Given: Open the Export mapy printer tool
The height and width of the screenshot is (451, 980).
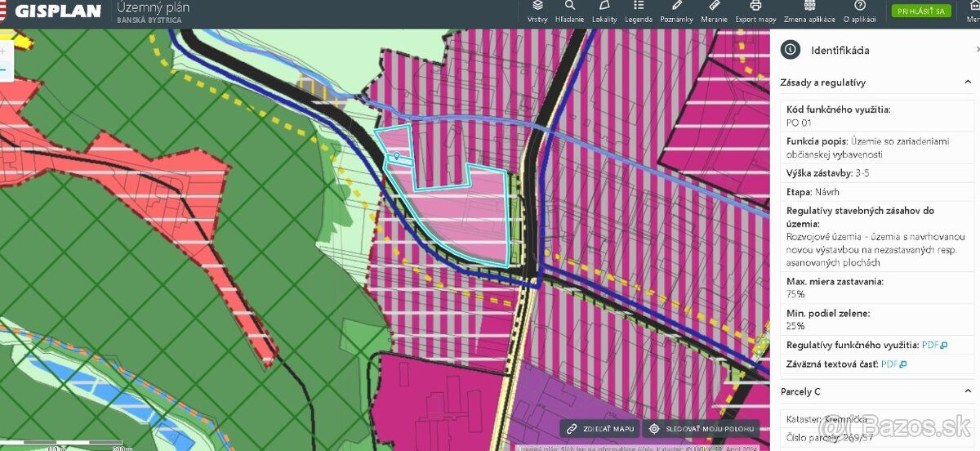Looking at the screenshot, I should pos(755,11).
